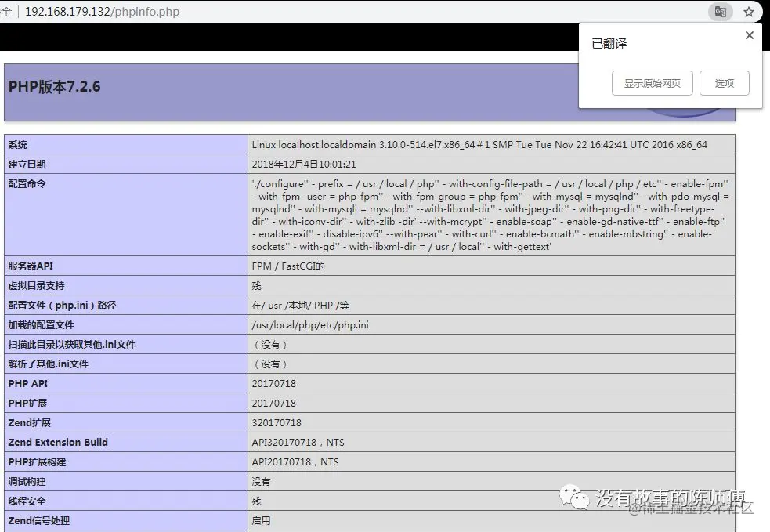This screenshot has width=770, height=532.
Task: Click the address bar URL 192.168.179.132/phpinfo.php
Action: pyautogui.click(x=102, y=12)
